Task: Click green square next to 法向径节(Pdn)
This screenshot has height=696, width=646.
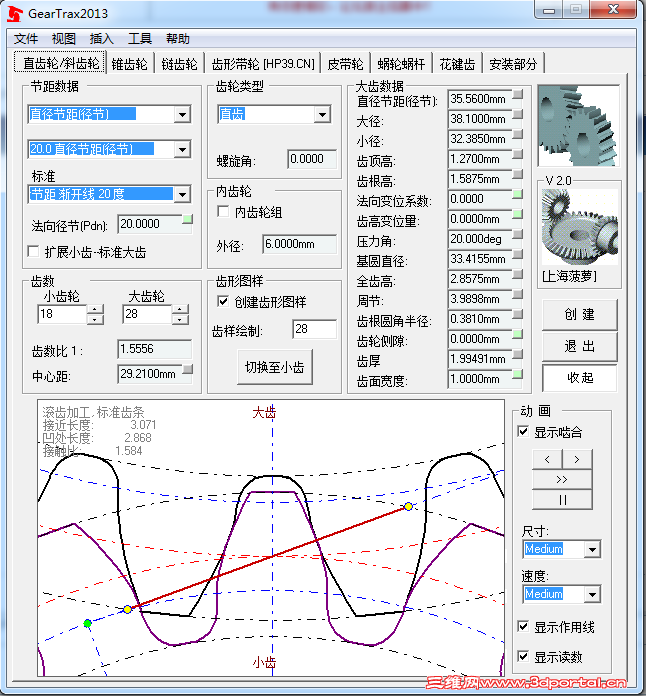Action: coord(187,219)
